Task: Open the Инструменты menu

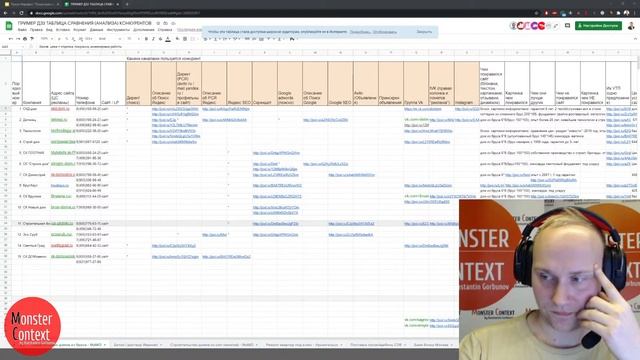Action: tap(118, 30)
